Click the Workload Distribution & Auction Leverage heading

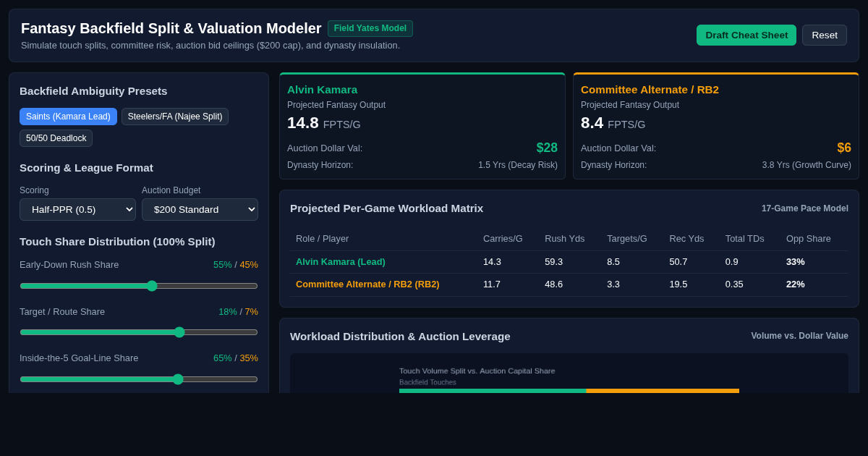click(x=400, y=337)
